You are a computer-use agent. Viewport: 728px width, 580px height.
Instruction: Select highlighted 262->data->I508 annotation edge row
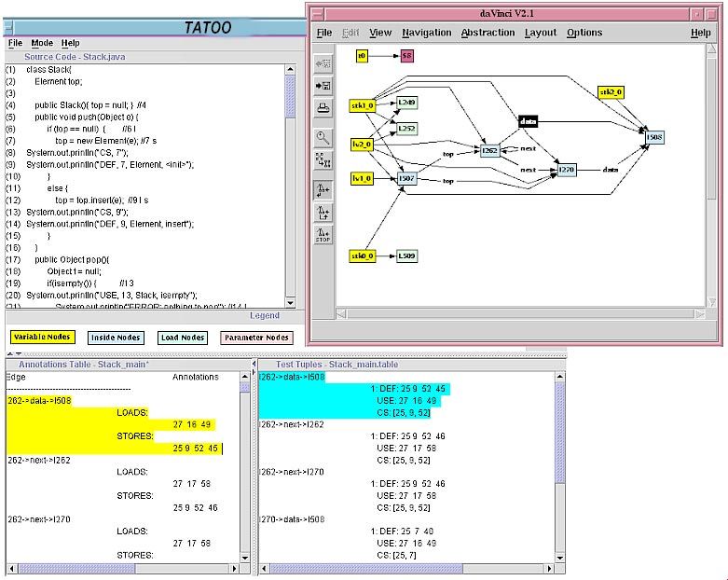[39, 400]
